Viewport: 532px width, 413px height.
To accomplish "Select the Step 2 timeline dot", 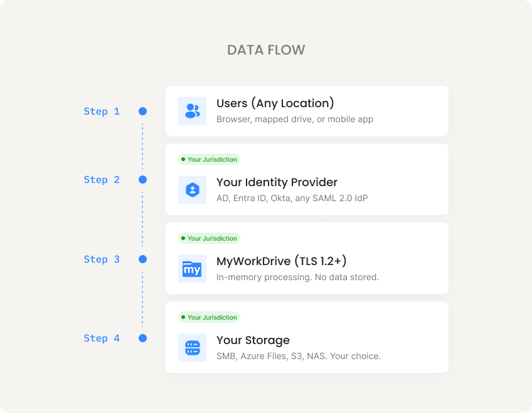I will [143, 180].
